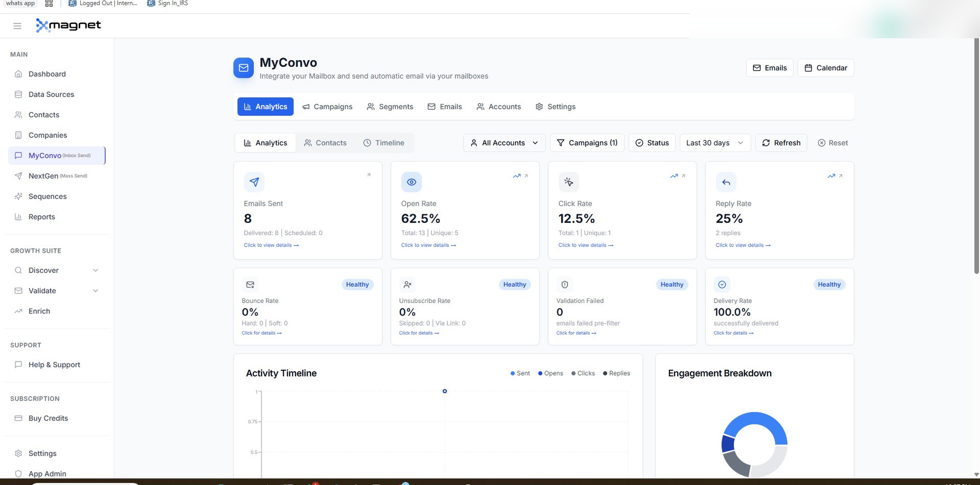
Task: Click the Calendar button at top right
Action: pyautogui.click(x=826, y=68)
